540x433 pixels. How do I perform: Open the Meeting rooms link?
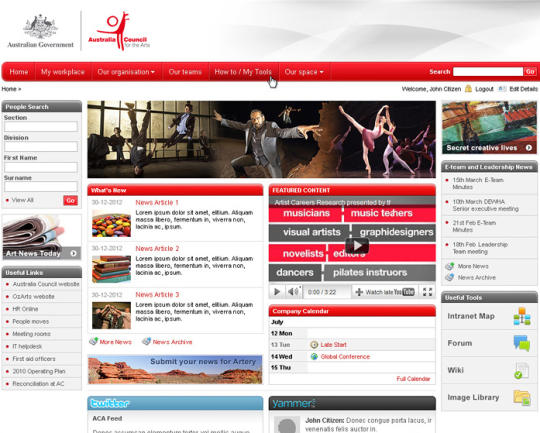pyautogui.click(x=31, y=334)
